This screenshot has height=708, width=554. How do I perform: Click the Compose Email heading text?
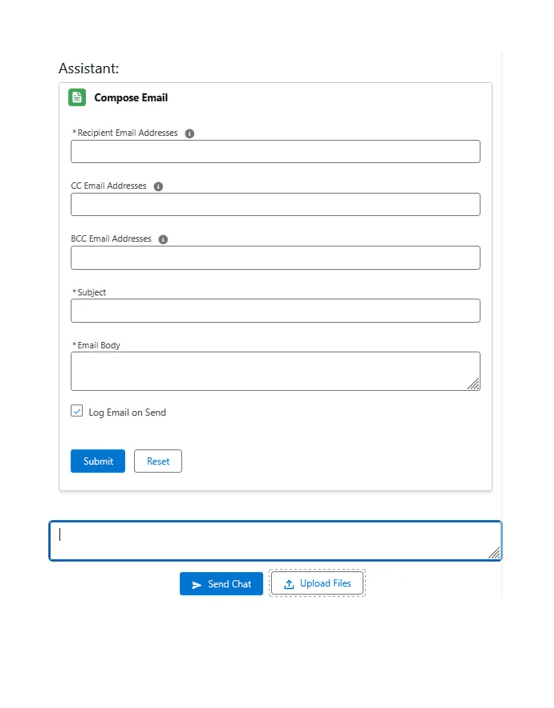tap(131, 98)
